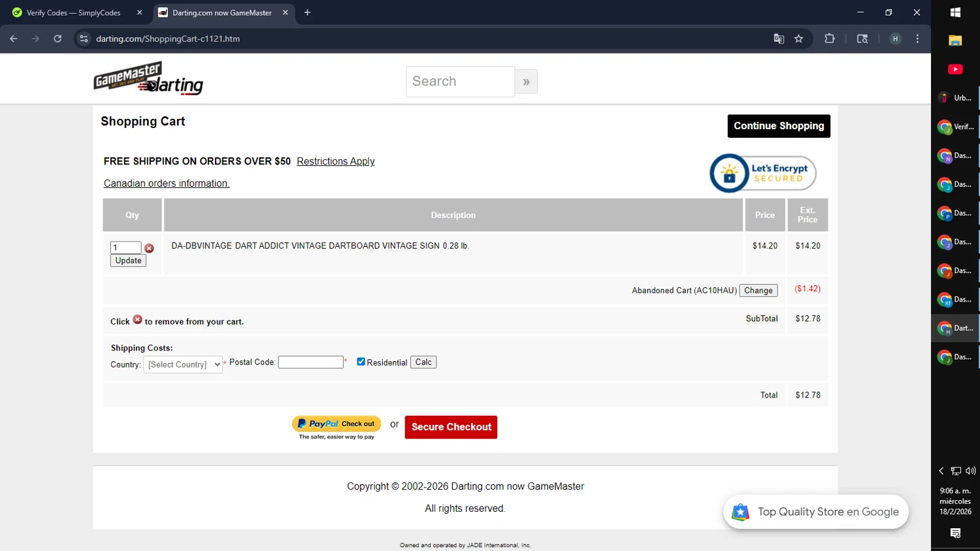This screenshot has height=551, width=980.
Task: Open the Urb... taskbar app
Action: coord(955,98)
